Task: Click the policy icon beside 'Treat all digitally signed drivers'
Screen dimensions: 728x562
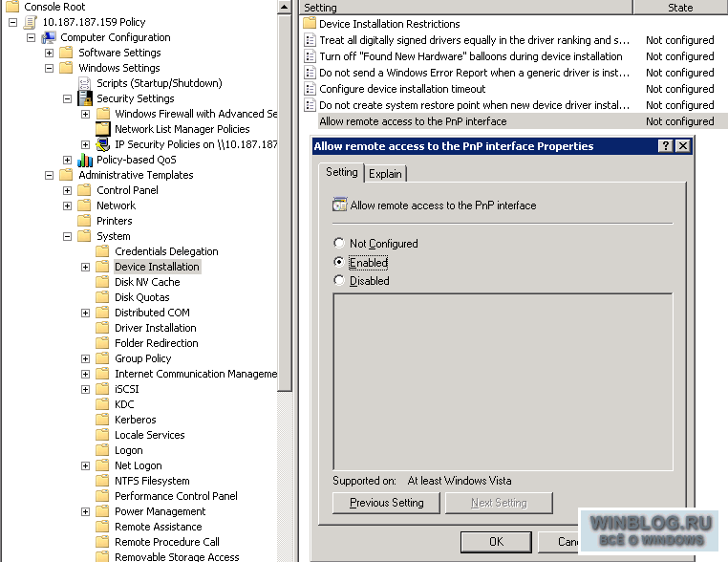Action: [x=310, y=40]
